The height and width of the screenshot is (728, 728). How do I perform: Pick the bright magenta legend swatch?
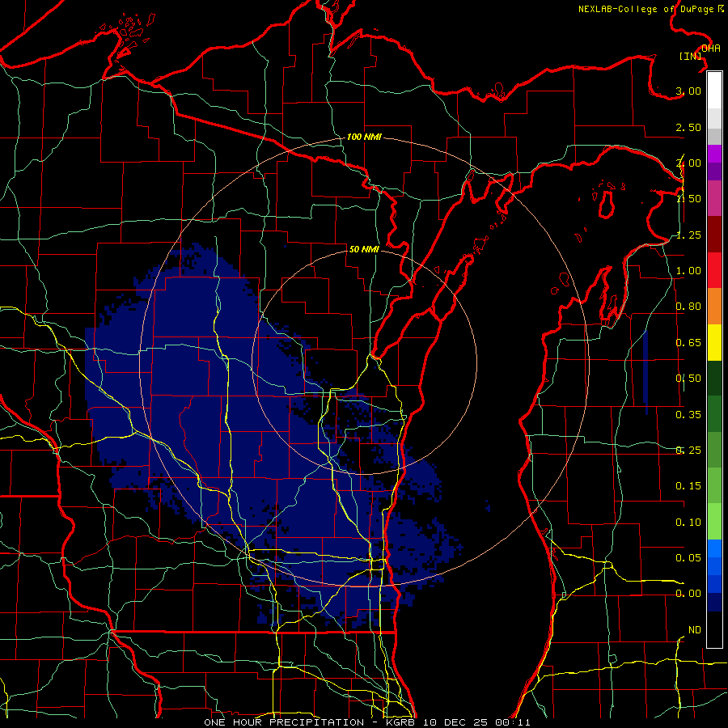pyautogui.click(x=714, y=154)
